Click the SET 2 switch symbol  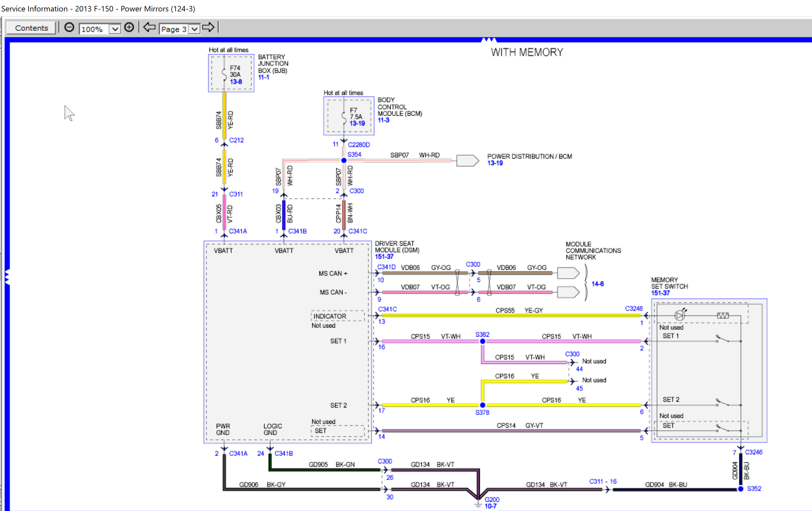[x=722, y=403]
